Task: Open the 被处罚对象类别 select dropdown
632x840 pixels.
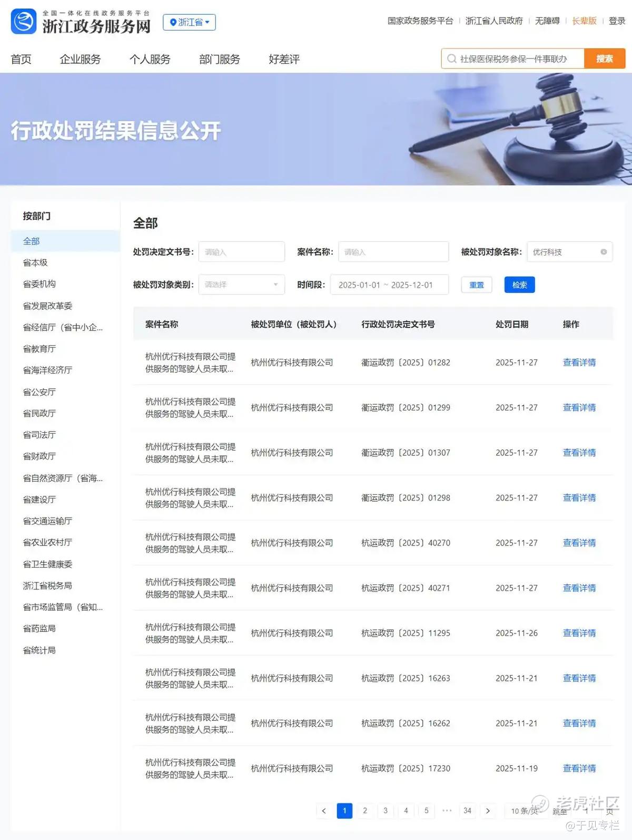Action: click(x=241, y=285)
